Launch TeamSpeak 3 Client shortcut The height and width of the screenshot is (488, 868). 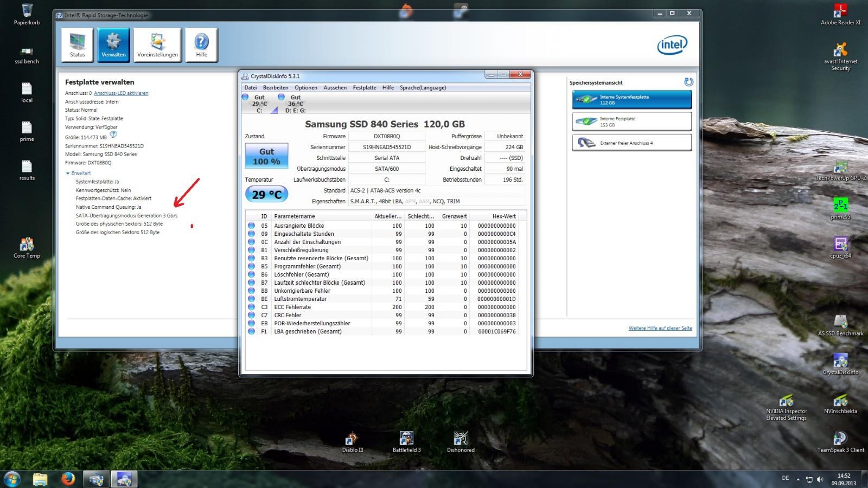(x=840, y=442)
